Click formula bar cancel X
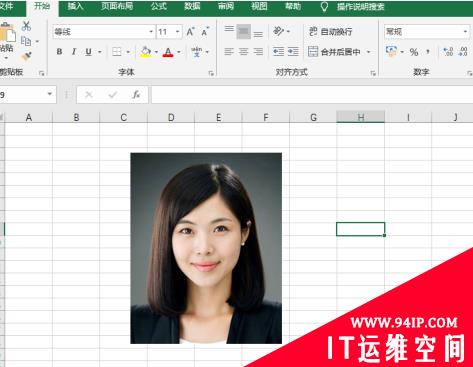Viewport: 473px width, 367px height. pos(88,95)
